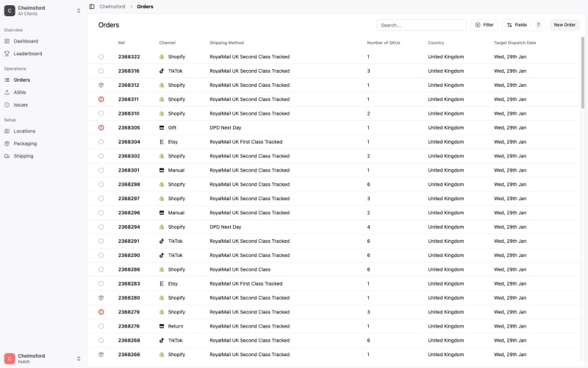
Task: Click the New Order button
Action: 564,25
